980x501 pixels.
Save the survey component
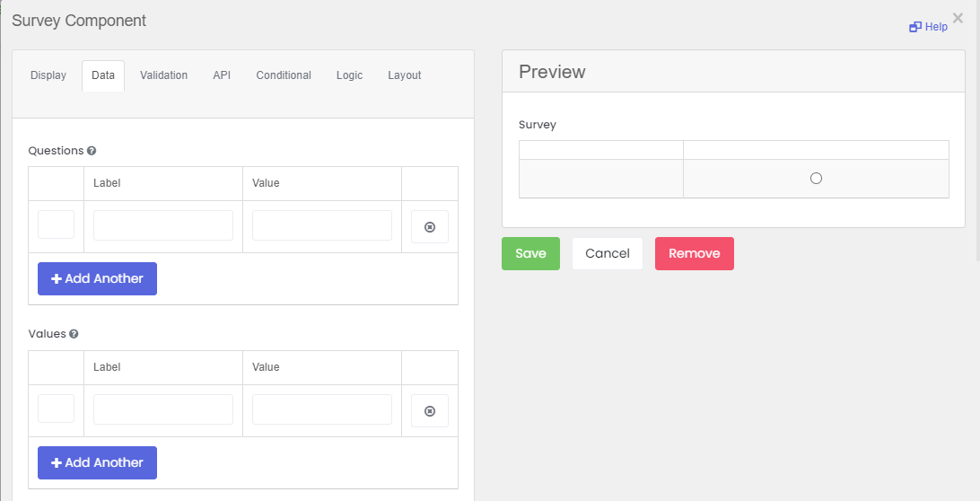530,253
